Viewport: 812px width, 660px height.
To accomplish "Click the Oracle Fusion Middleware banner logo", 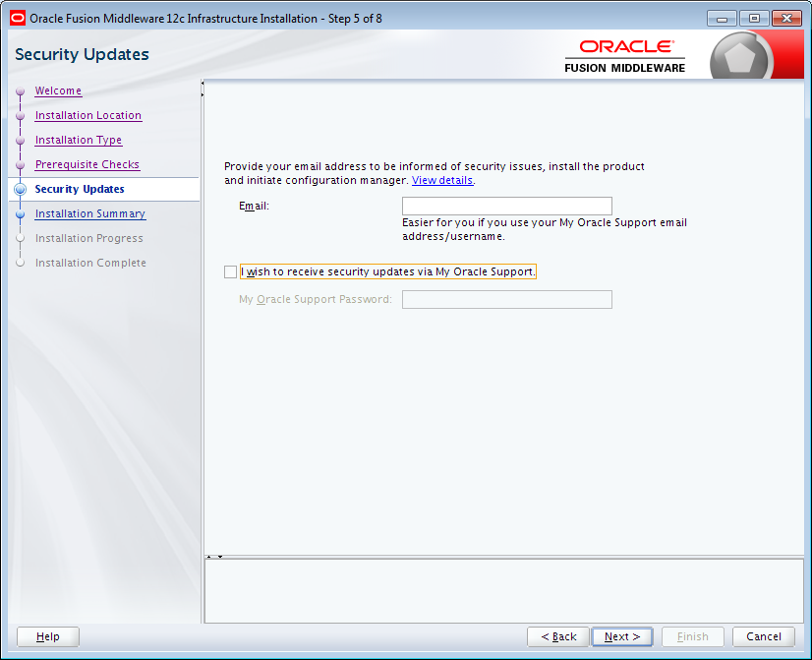I will (x=625, y=53).
